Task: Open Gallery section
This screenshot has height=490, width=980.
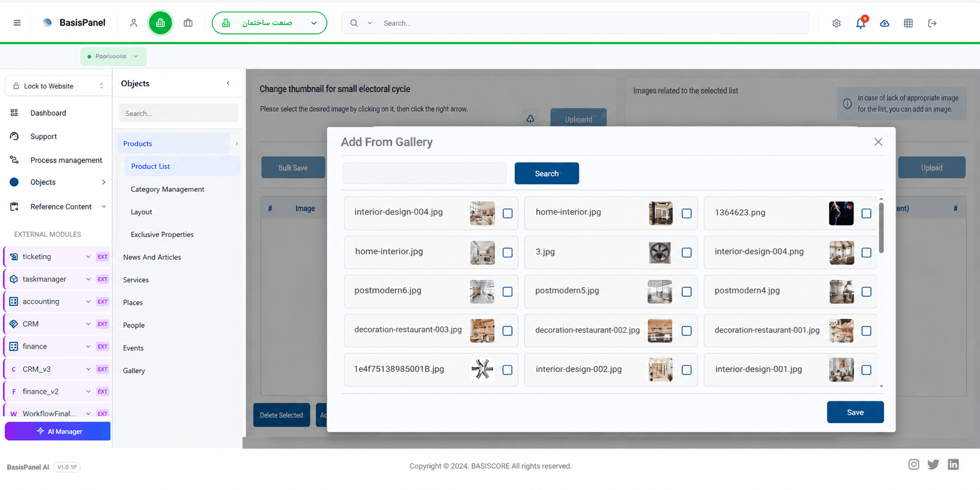Action: [134, 371]
